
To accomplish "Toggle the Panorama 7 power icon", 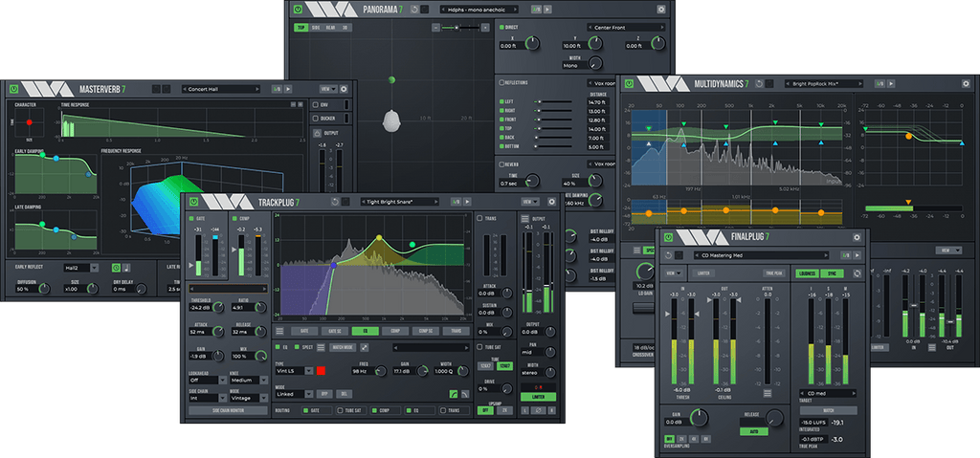I will pyautogui.click(x=299, y=10).
